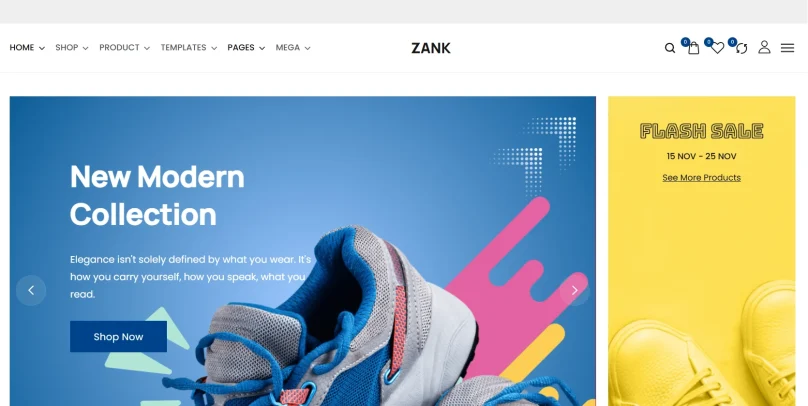Expand the SHOP dropdown menu
Screen dimensions: 808x406
click(72, 47)
